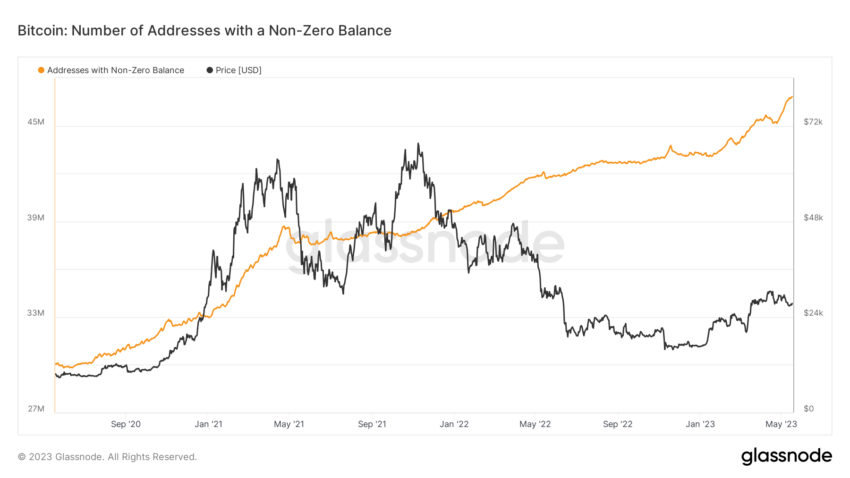Image resolution: width=850 pixels, height=478 pixels.
Task: Click the glassnode watermark in chart center
Action: (x=425, y=244)
